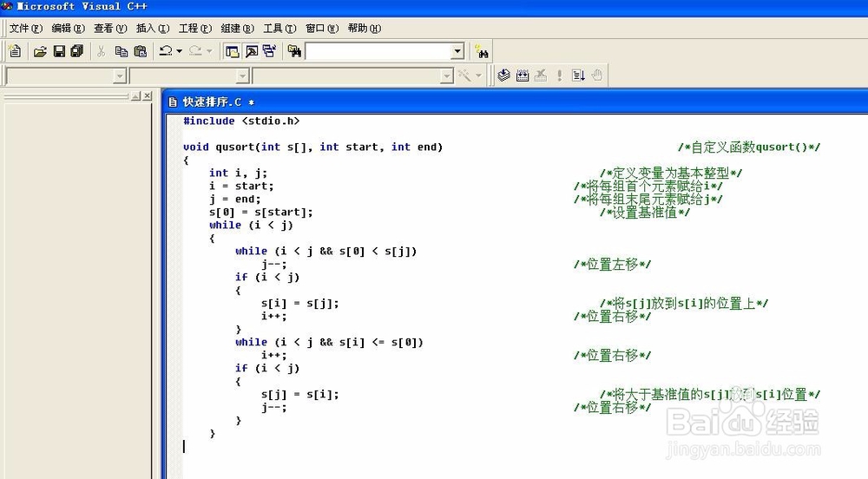Click the Insert/Remove Breakpoint hand icon
Viewport: 868px width, 479px height.
pos(597,75)
